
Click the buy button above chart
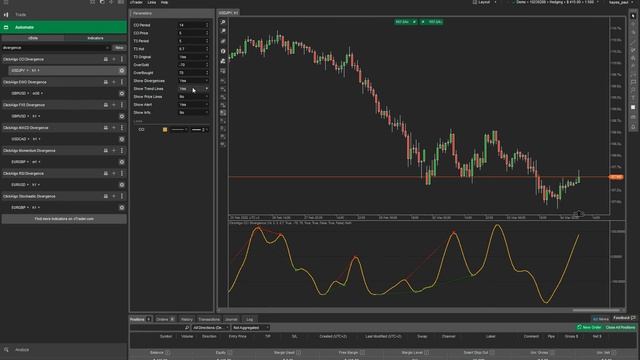pyautogui.click(x=432, y=22)
